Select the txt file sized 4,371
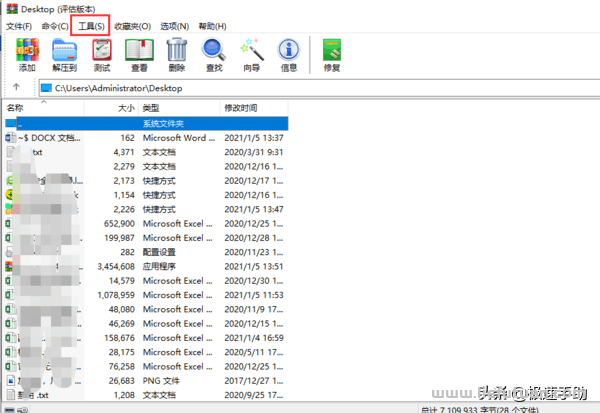 click(147, 152)
